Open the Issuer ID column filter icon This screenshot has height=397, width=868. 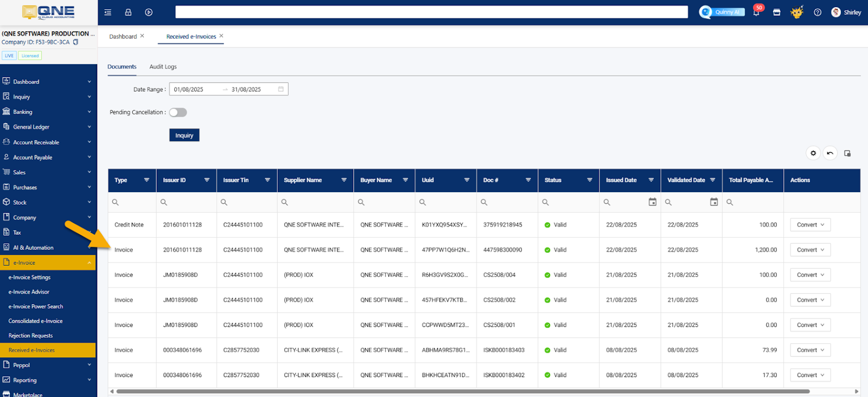[x=207, y=180]
